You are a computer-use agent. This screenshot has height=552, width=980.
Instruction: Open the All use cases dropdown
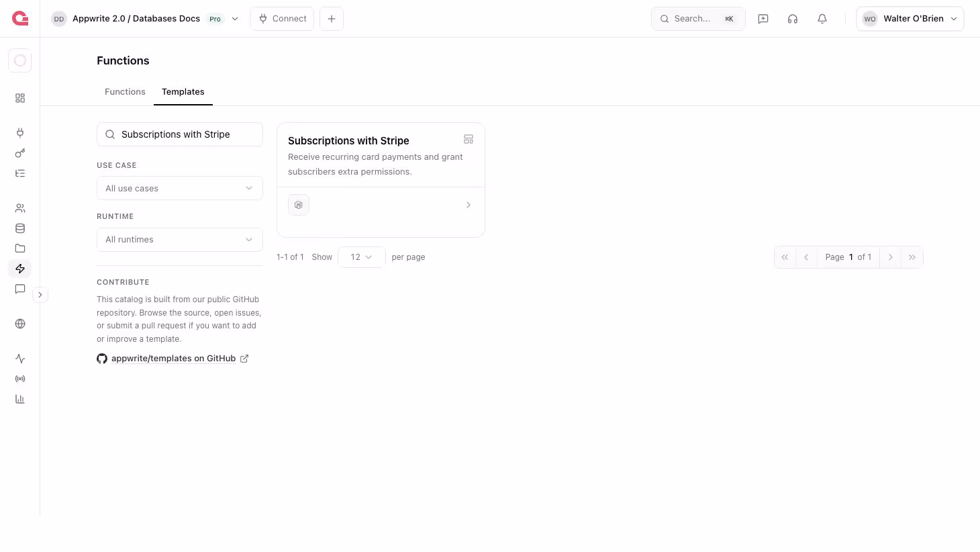coord(180,188)
